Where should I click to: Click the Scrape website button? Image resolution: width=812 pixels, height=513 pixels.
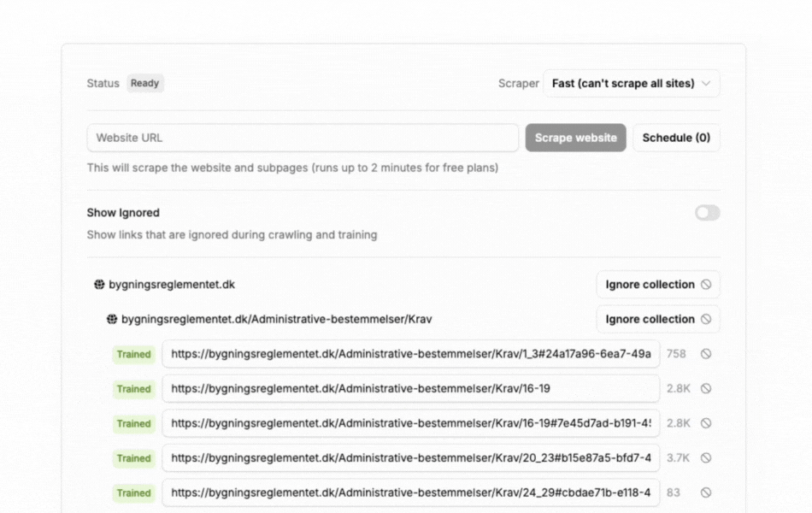575,138
